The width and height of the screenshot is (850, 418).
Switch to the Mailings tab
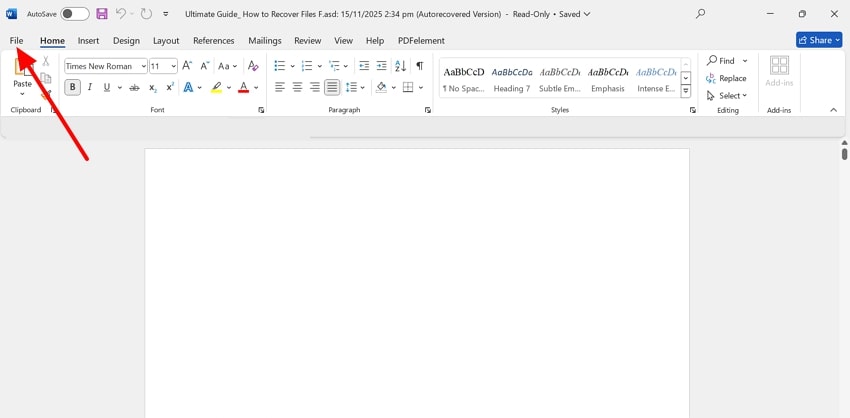click(265, 41)
